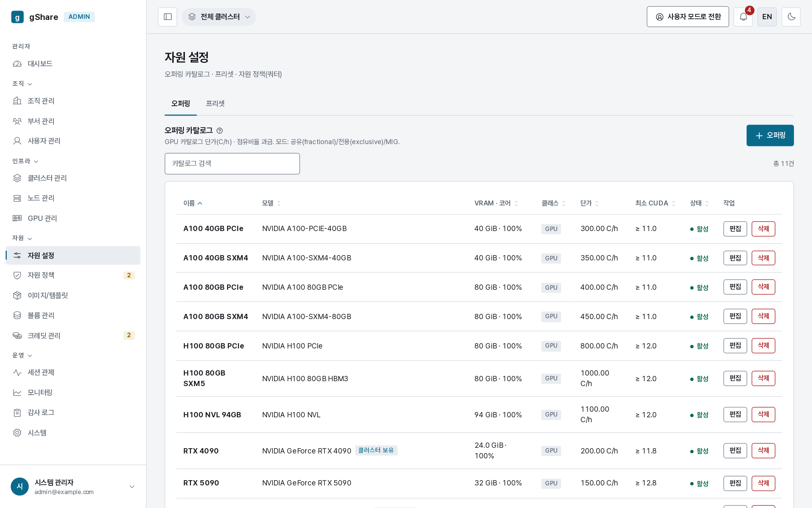Viewport: 812px width, 508px height.
Task: Sort the table by 이름 column
Action: [x=193, y=203]
